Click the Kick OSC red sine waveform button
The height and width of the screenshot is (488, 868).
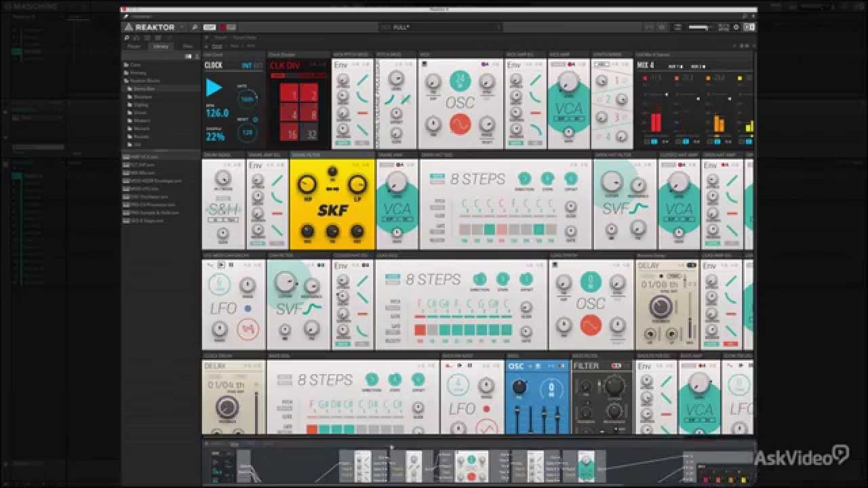pos(460,125)
